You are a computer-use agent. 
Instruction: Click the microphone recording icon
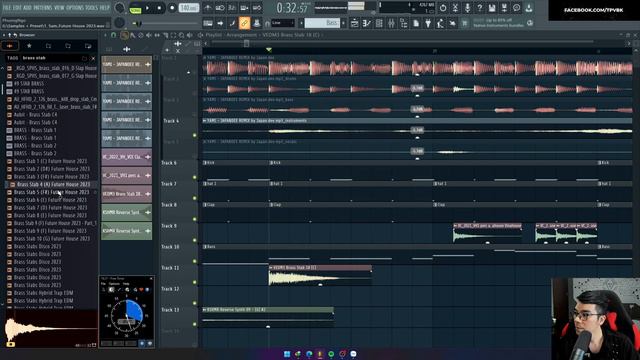pyautogui.click(x=467, y=8)
